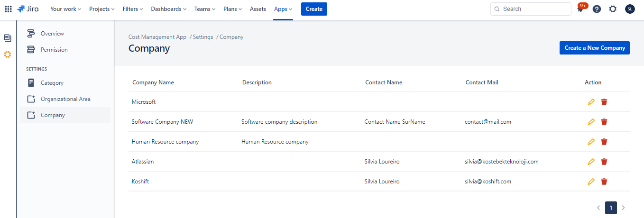Open the SL user avatar

click(630, 9)
